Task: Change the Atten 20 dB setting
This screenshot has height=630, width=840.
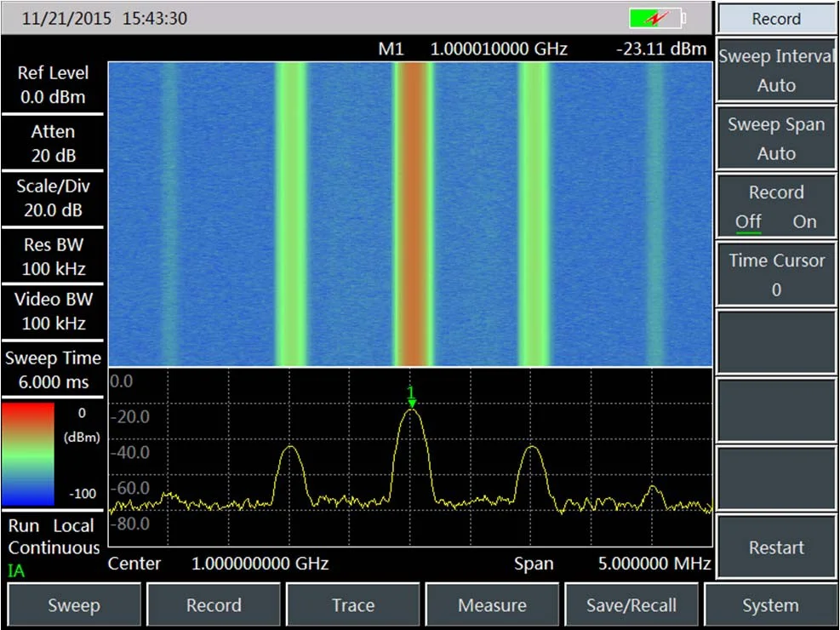Action: tap(53, 143)
